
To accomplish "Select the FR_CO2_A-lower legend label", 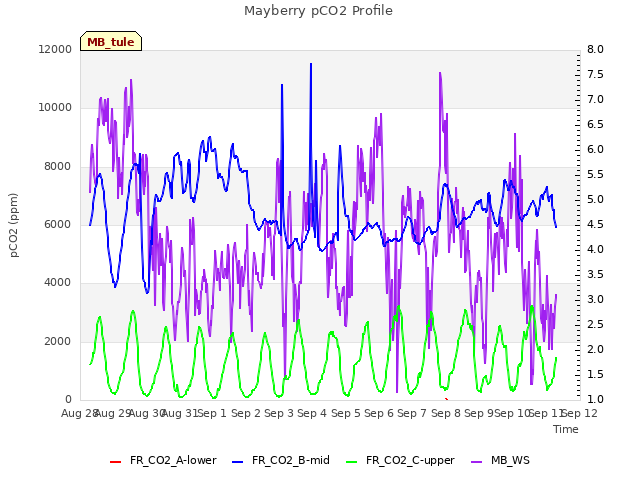I will [x=173, y=460].
